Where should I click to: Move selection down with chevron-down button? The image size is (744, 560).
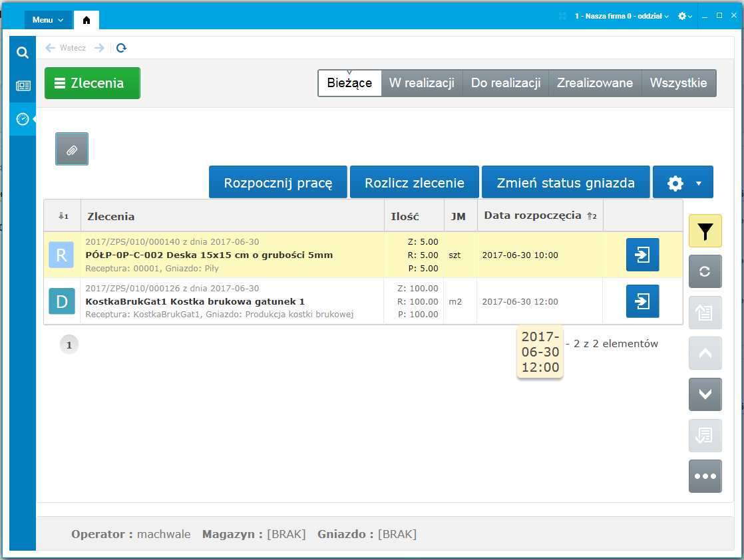click(x=705, y=394)
